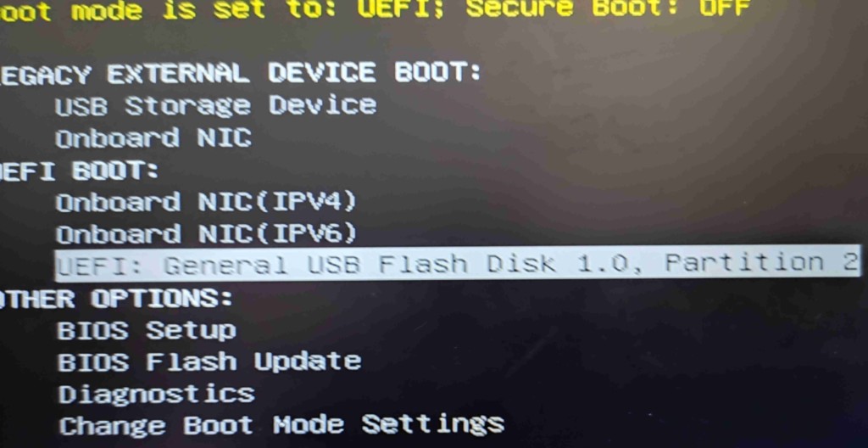Enter the BIOS Setup utility entry
Screen dimensions: 868x448
pyautogui.click(x=147, y=331)
